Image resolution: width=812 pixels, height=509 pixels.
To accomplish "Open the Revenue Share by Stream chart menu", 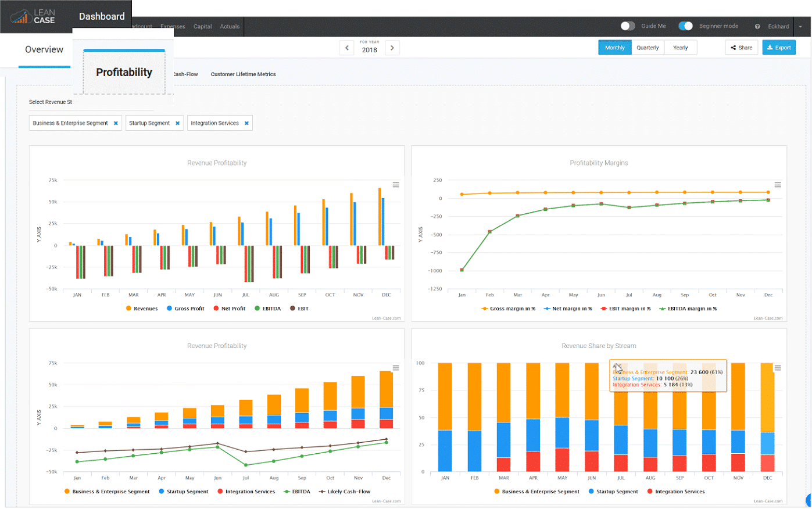I will point(778,368).
